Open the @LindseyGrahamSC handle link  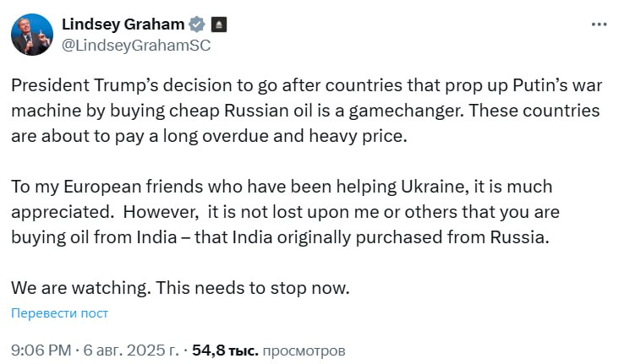[x=136, y=46]
